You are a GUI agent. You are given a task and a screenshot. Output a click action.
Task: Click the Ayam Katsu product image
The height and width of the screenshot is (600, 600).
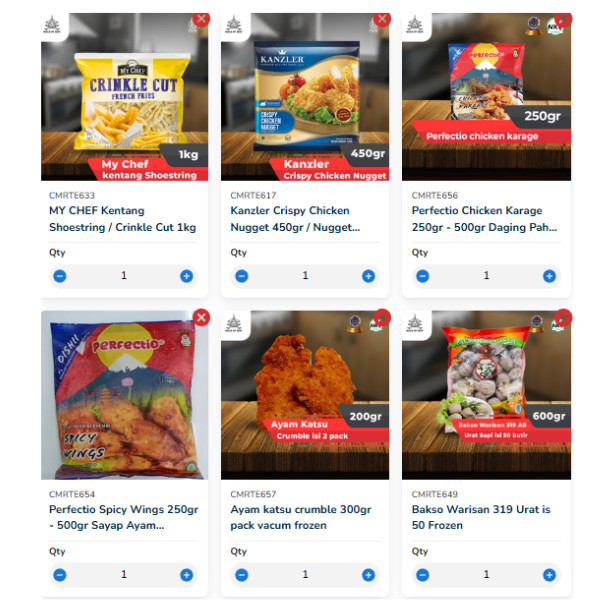(x=305, y=395)
